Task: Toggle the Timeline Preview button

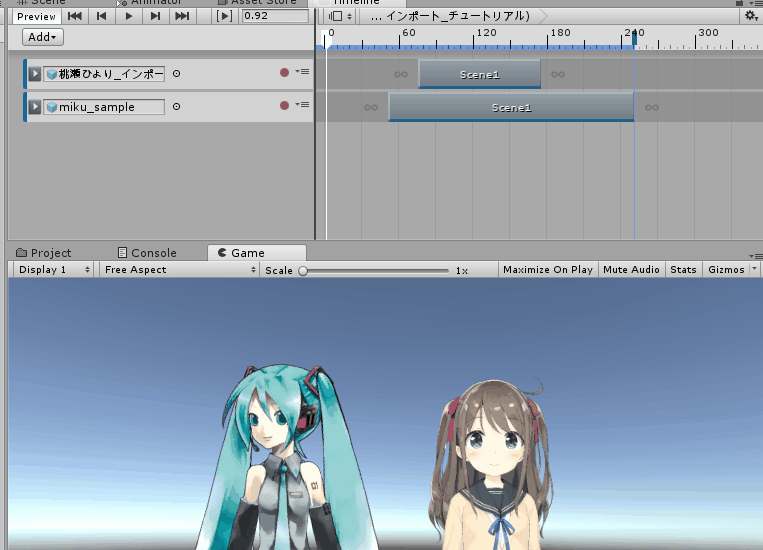Action: pos(36,17)
